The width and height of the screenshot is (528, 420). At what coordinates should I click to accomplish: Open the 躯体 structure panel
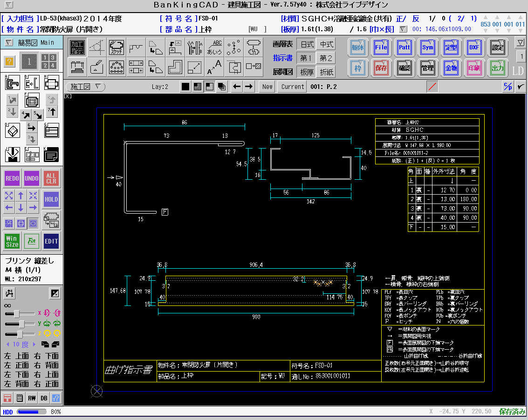(x=357, y=47)
